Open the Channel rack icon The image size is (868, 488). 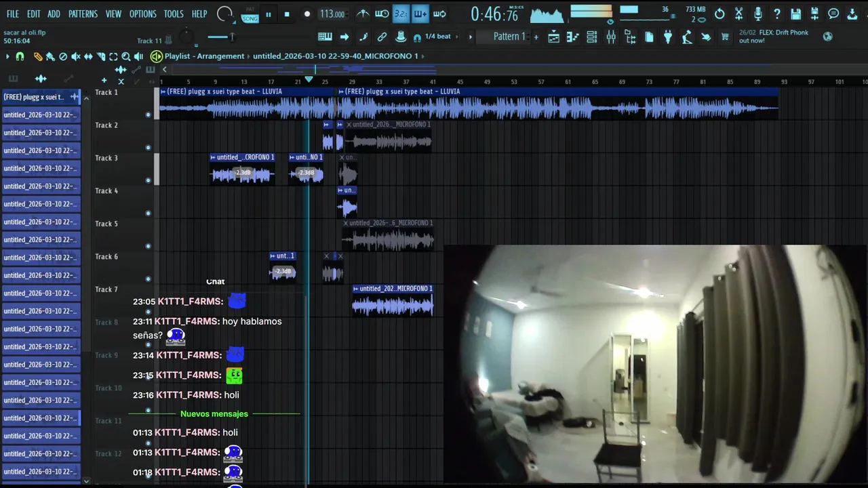point(592,37)
